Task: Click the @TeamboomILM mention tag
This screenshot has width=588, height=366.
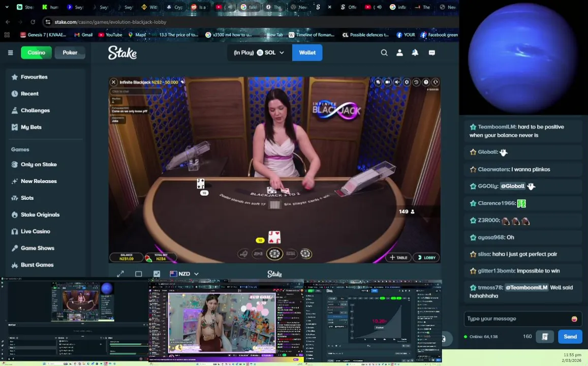Action: click(526, 287)
